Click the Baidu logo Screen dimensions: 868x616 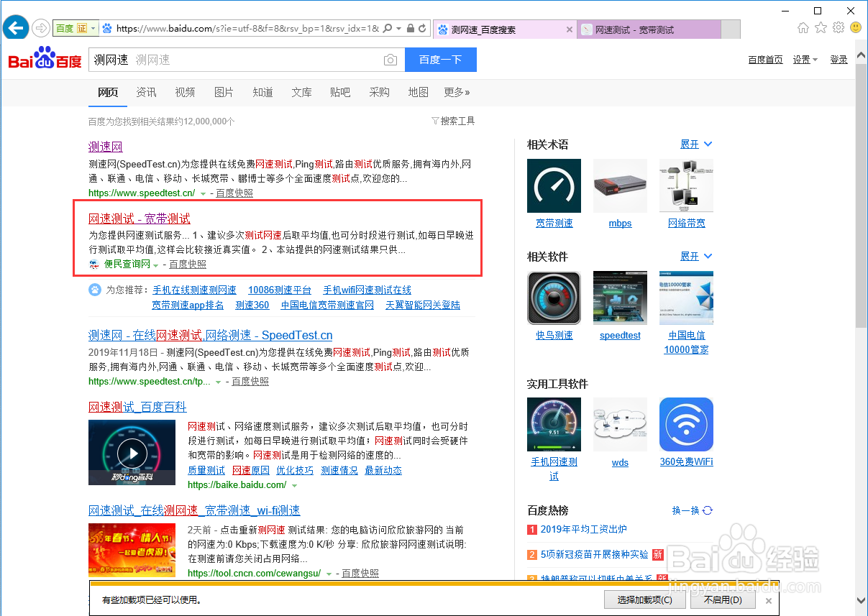pos(45,58)
